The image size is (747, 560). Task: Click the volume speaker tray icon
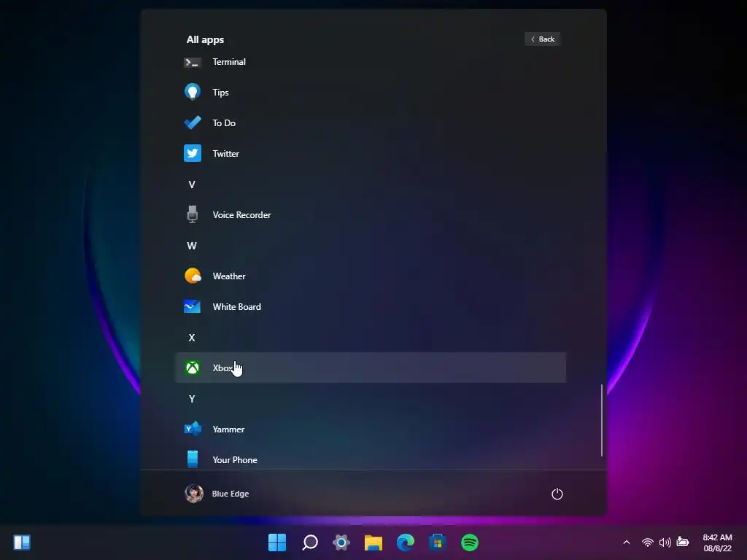665,542
